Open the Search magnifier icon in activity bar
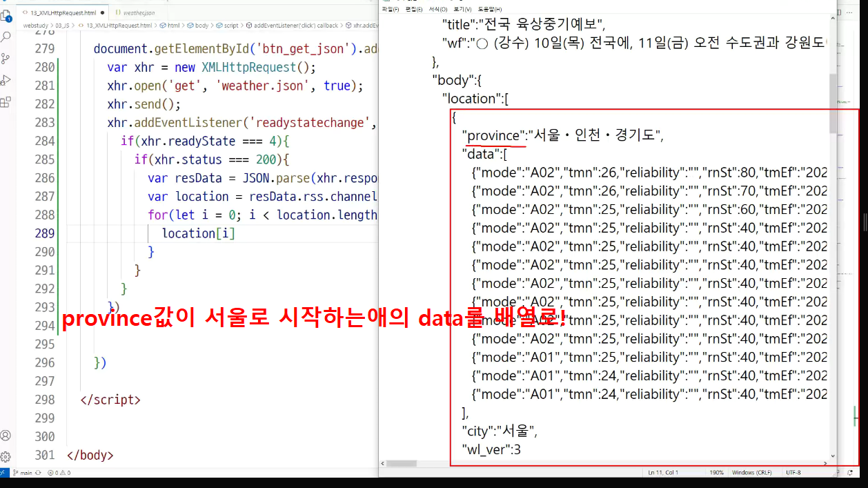Image resolution: width=868 pixels, height=488 pixels. point(6,36)
